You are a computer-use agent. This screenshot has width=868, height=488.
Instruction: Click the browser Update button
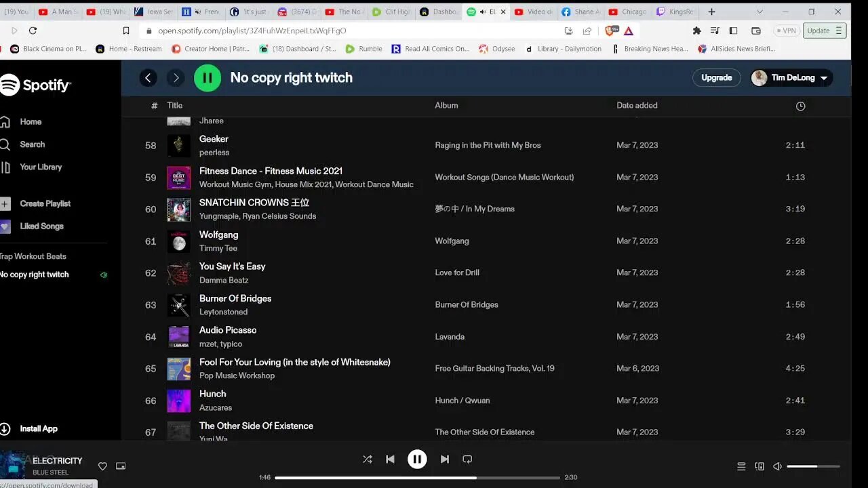pos(825,30)
